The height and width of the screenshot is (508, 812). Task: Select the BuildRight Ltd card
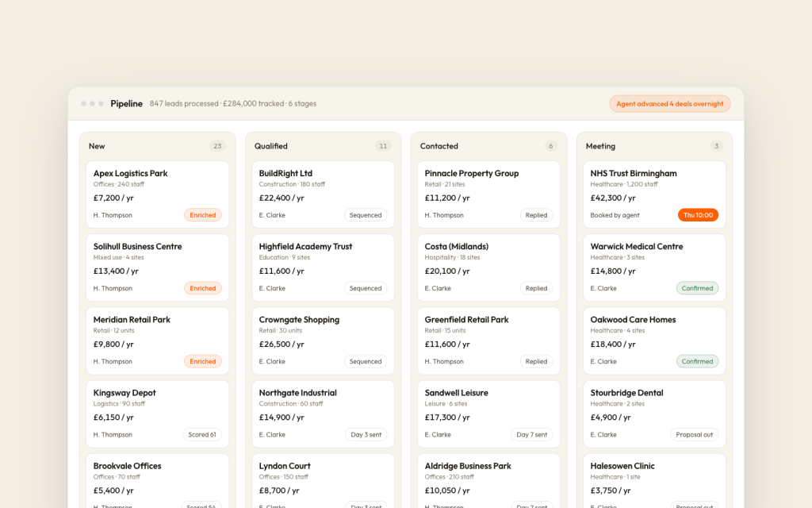tap(324, 194)
